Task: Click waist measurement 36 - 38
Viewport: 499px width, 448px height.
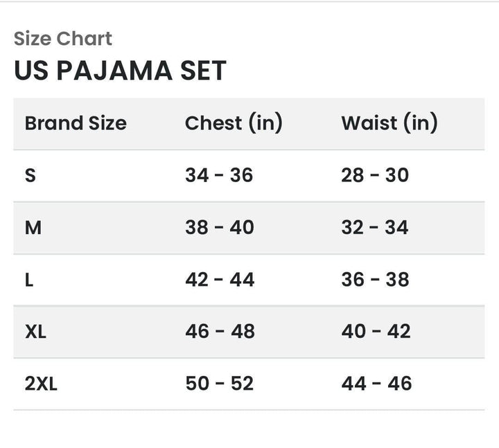Action: 375,280
